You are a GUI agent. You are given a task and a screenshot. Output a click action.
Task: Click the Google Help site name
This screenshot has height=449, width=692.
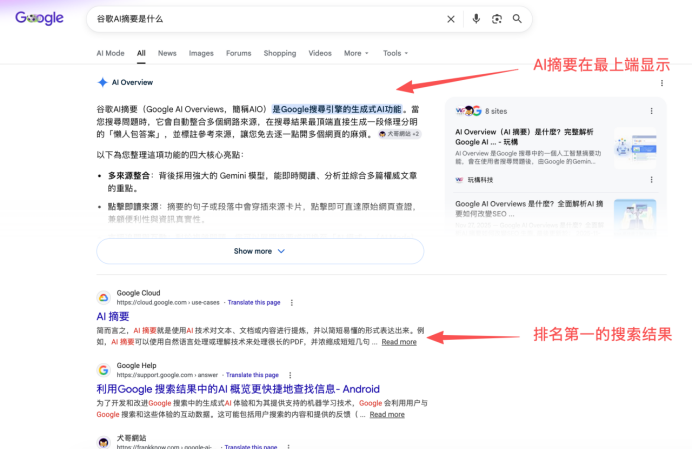click(x=136, y=365)
